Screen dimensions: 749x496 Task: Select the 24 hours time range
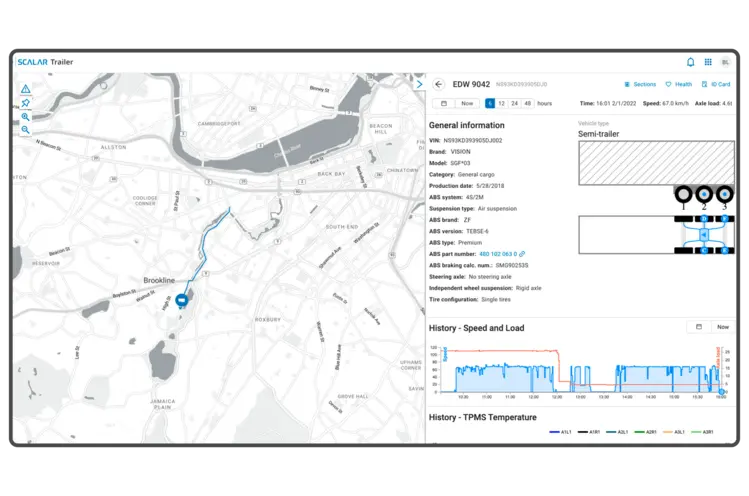pyautogui.click(x=514, y=103)
